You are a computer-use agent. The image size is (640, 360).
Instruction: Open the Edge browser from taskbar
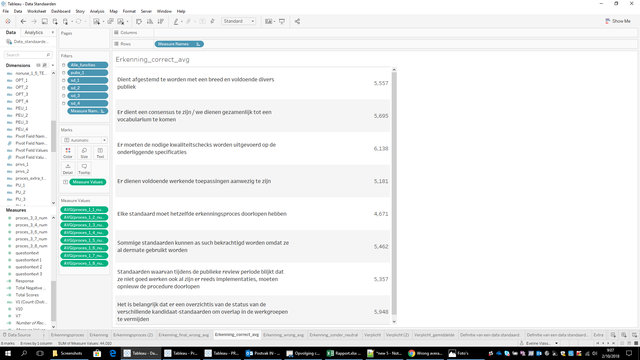(x=113, y=353)
